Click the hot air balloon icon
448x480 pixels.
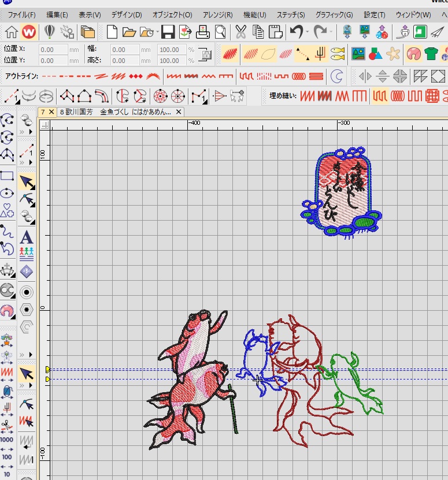point(50,32)
